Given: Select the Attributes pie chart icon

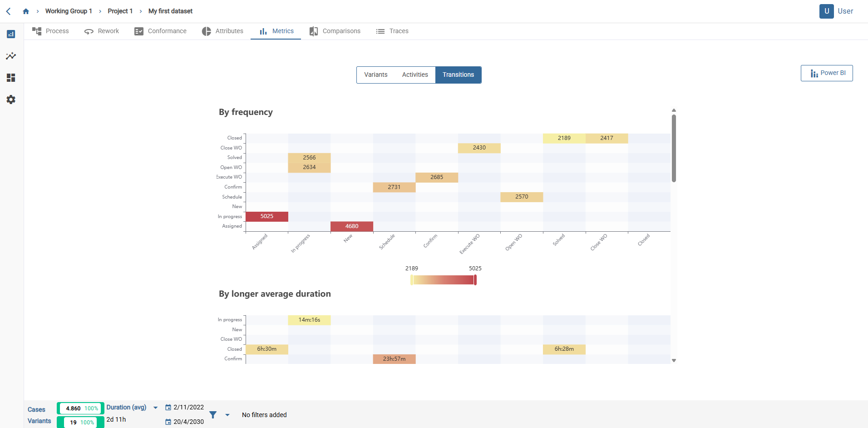Looking at the screenshot, I should point(207,31).
